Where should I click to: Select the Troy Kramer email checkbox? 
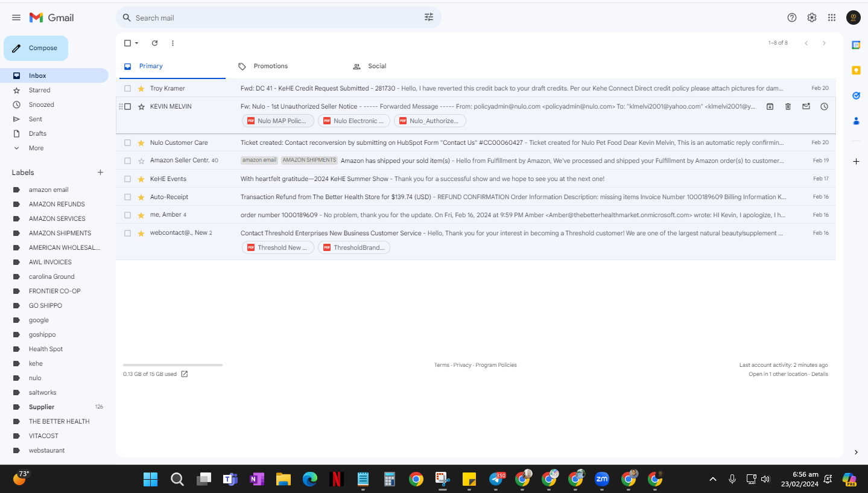pos(127,89)
